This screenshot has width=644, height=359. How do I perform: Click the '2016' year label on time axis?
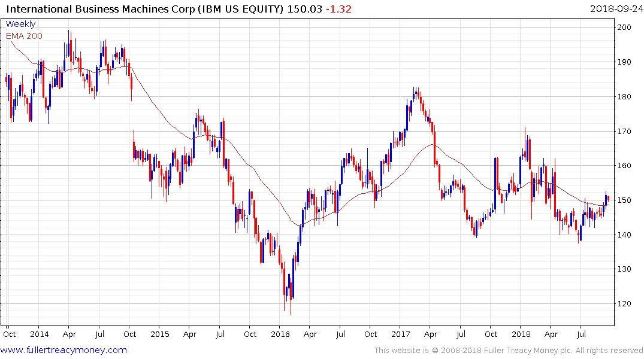(280, 334)
